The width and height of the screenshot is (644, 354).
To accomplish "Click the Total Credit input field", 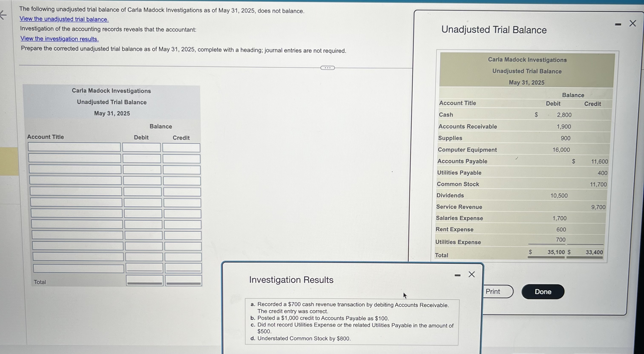I will pos(184,281).
